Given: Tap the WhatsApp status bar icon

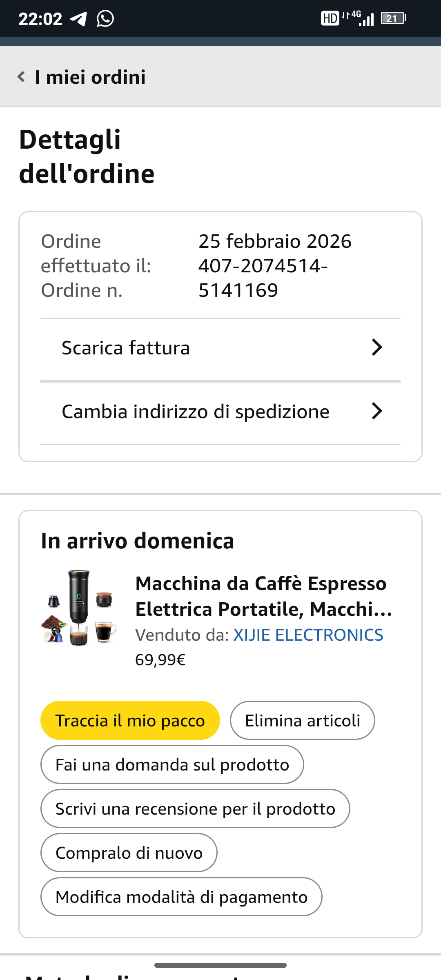Looking at the screenshot, I should tap(105, 19).
